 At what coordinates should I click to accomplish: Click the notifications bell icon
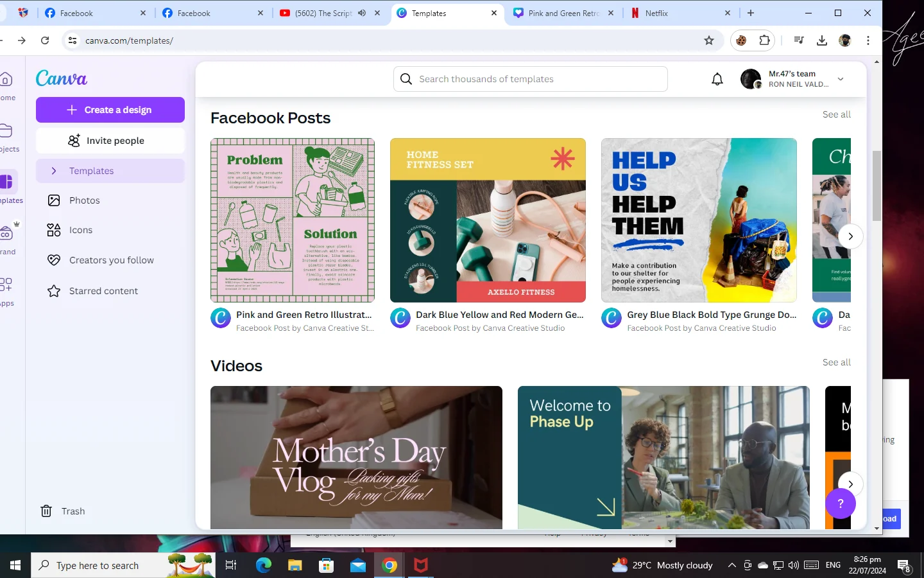click(x=717, y=79)
